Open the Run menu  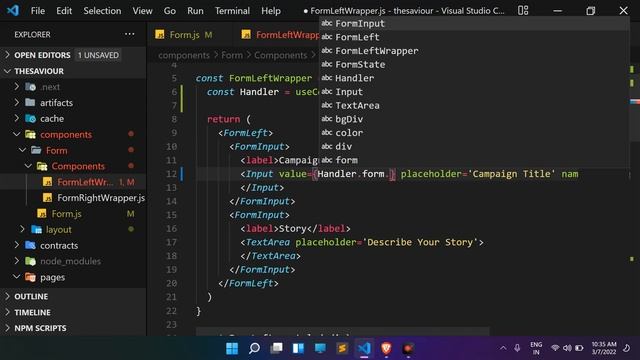(195, 11)
